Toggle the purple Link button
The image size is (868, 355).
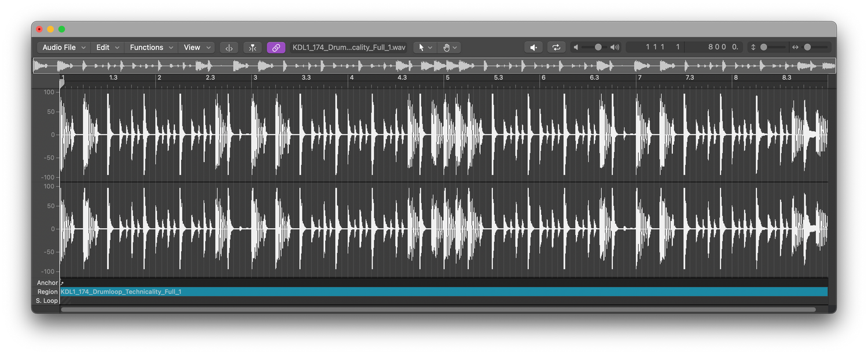tap(276, 47)
